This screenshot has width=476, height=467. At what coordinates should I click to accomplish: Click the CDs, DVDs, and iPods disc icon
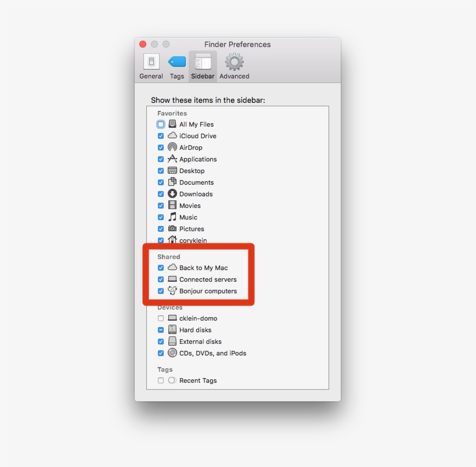point(172,353)
